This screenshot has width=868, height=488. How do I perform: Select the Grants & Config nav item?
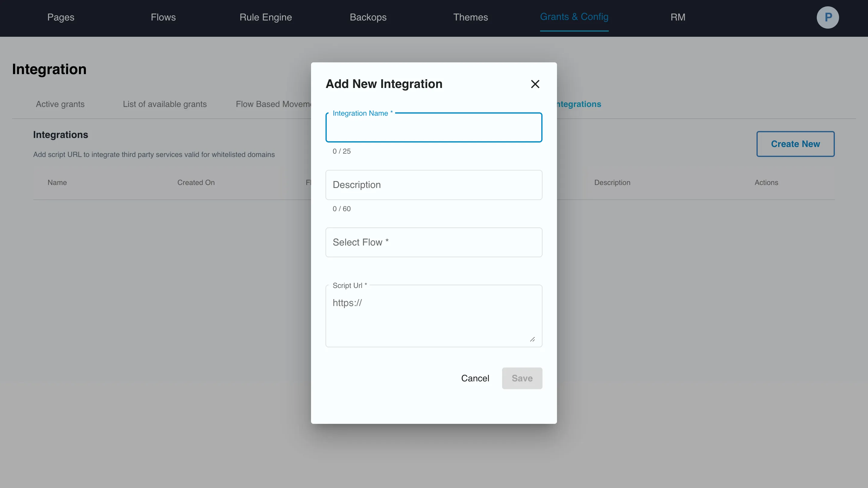(574, 17)
